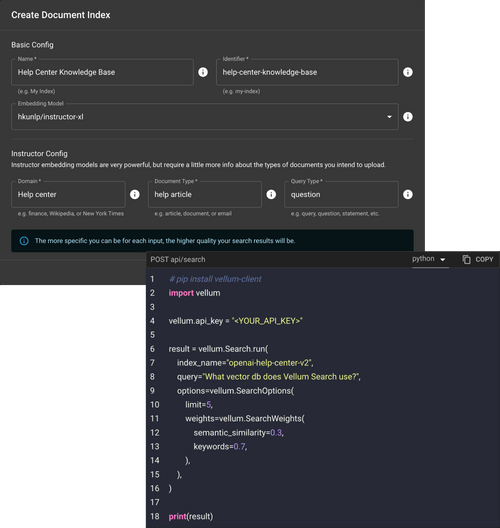Click the copy clipboard icon in code panel
This screenshot has height=528, width=500.
(466, 259)
